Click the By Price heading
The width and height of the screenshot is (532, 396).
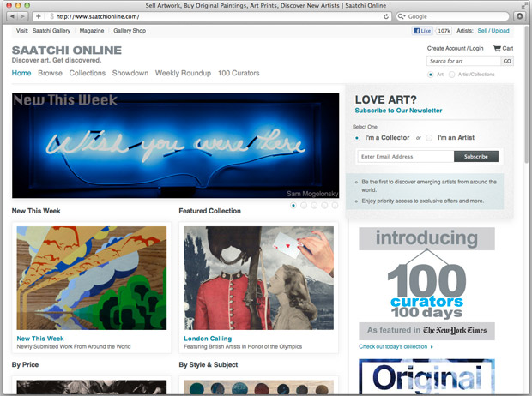(25, 365)
